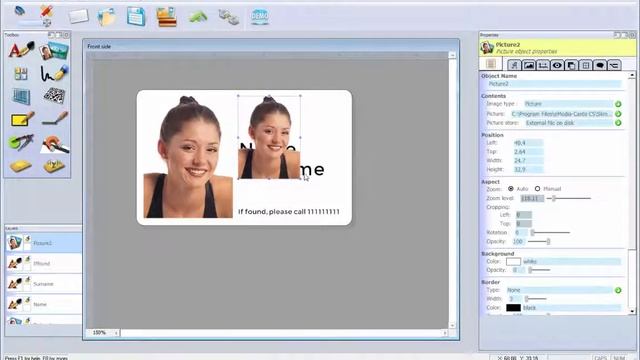Open the dimension line properties tab
The width and height of the screenshot is (640, 360).
point(543,65)
